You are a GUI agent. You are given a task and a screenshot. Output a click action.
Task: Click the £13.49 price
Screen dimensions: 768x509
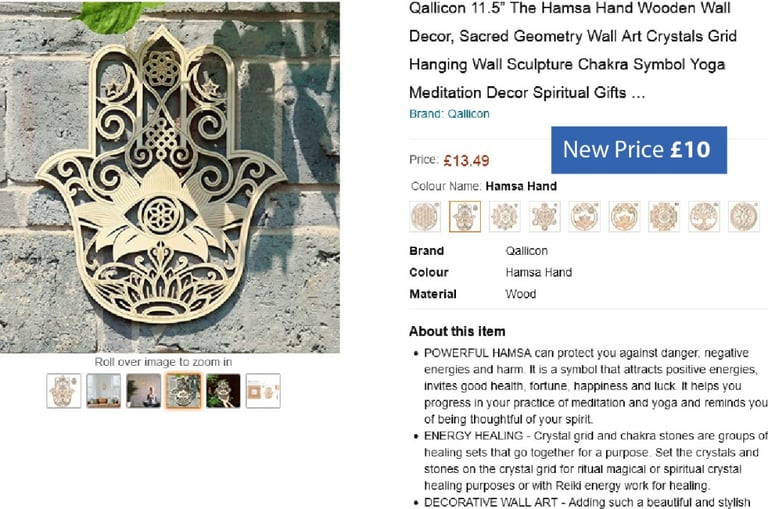pyautogui.click(x=466, y=161)
